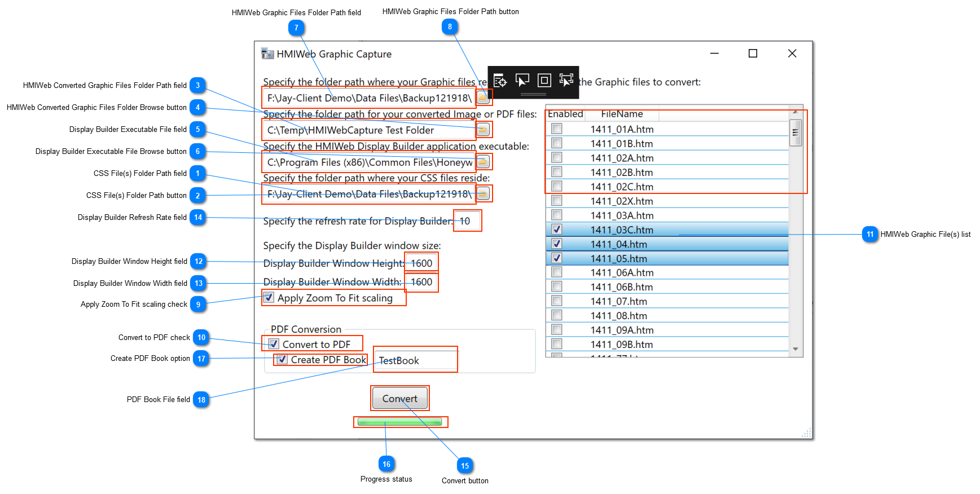Click the Display Builder Window Height field
Image resolution: width=980 pixels, height=494 pixels.
pyautogui.click(x=421, y=263)
